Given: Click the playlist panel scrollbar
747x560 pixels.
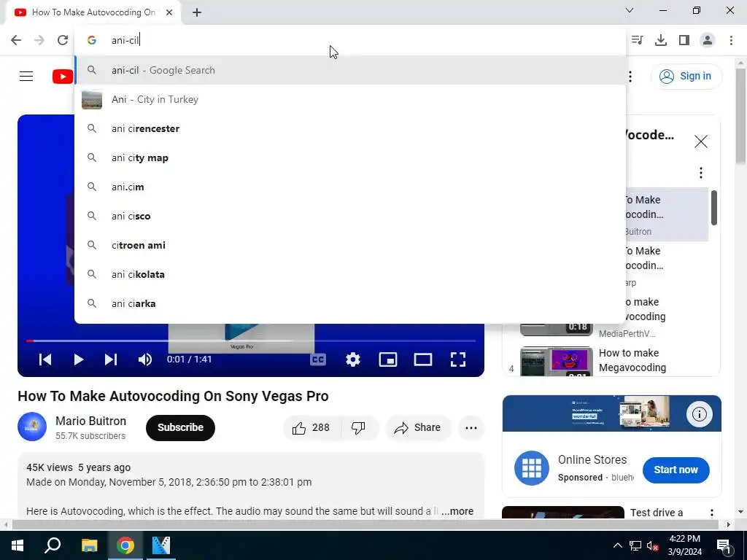Looking at the screenshot, I should [x=713, y=208].
